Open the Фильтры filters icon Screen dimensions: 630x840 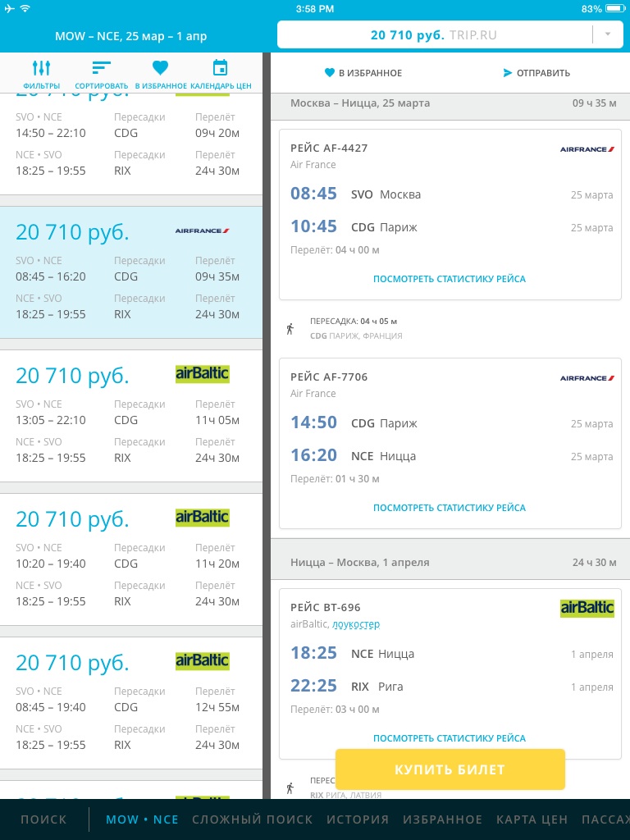pos(41,68)
